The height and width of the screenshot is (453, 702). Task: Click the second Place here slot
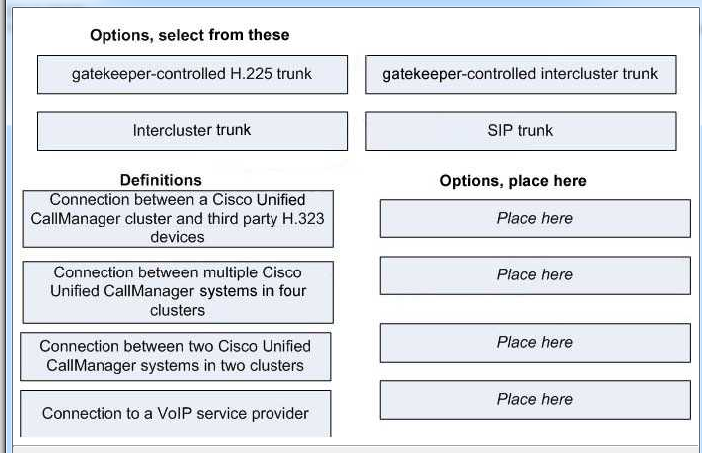pos(535,275)
